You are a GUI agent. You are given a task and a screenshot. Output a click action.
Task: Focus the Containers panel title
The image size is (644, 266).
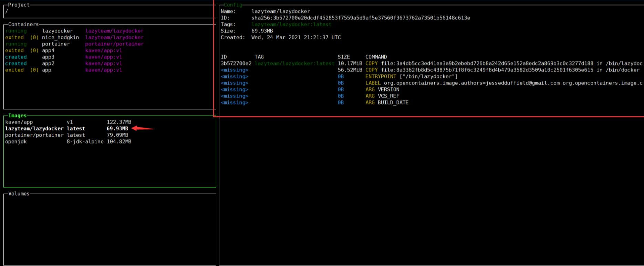[23, 24]
